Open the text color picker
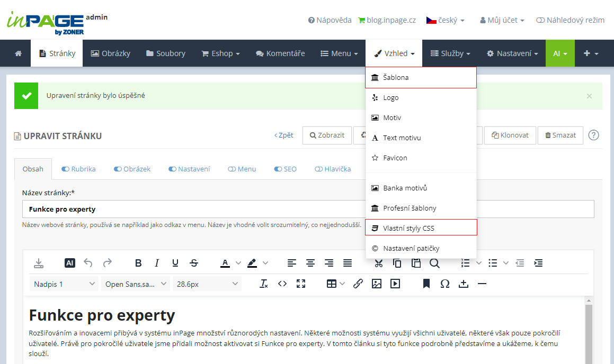This screenshot has width=614, height=364. 225,263
